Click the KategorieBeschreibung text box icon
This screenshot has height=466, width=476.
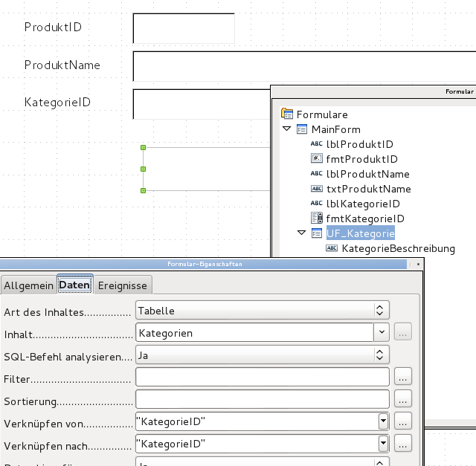[332, 248]
